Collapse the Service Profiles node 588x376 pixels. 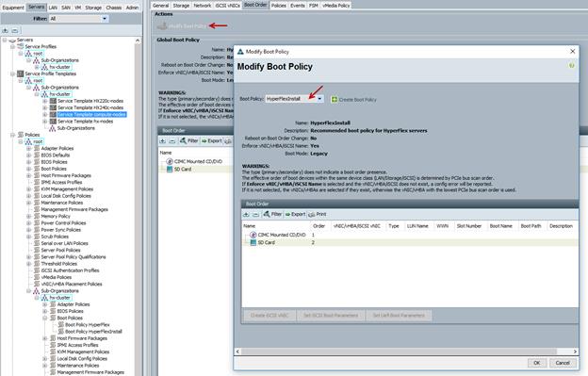pyautogui.click(x=13, y=46)
